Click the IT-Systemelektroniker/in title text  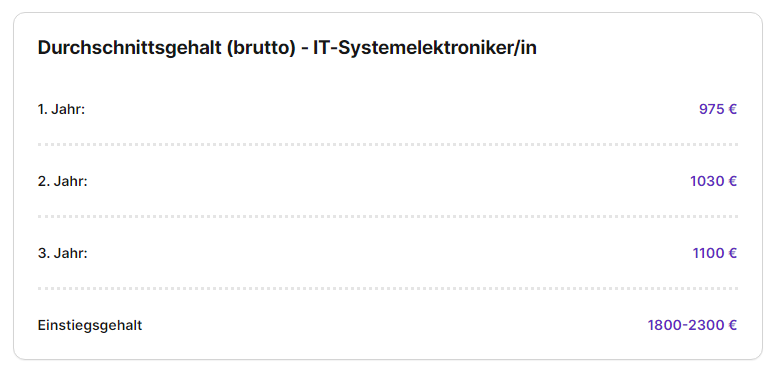[x=425, y=48]
